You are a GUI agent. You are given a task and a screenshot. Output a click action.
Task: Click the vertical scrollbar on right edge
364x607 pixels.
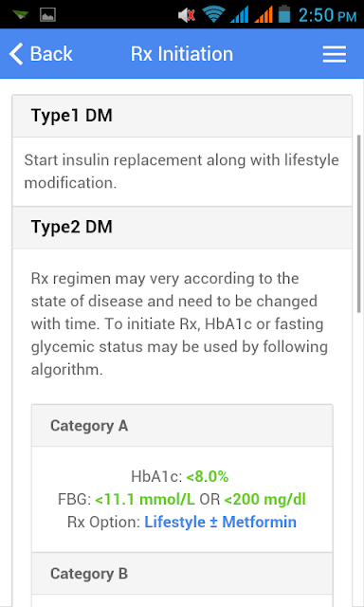coord(359,225)
